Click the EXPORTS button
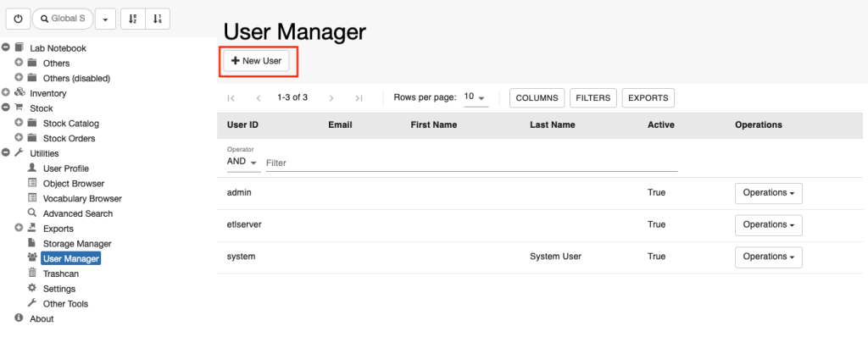The height and width of the screenshot is (337, 868). 648,98
